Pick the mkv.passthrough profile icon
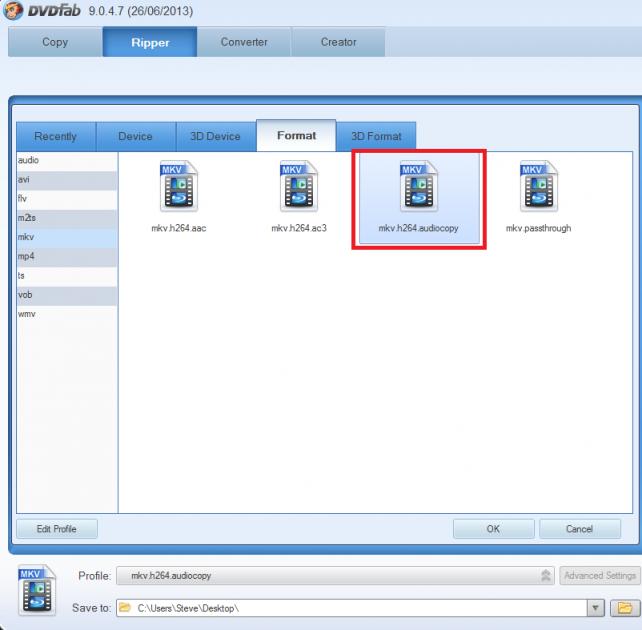 click(x=538, y=186)
